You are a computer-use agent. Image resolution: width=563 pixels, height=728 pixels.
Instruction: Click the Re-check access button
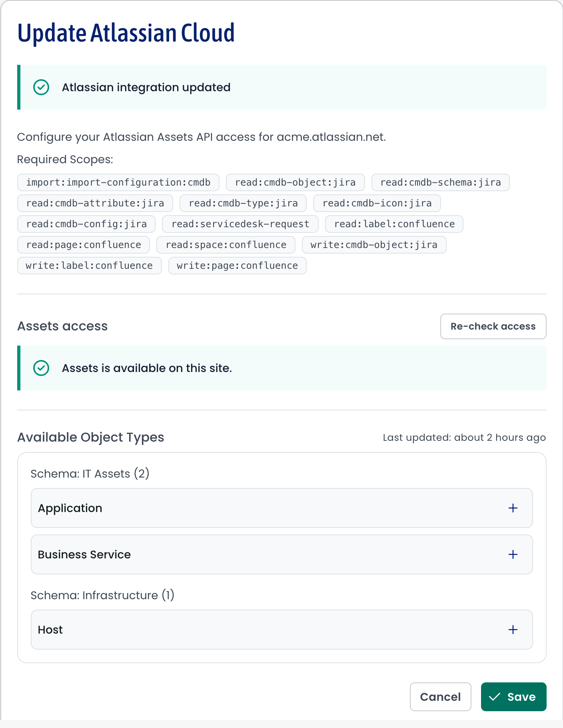coord(493,326)
